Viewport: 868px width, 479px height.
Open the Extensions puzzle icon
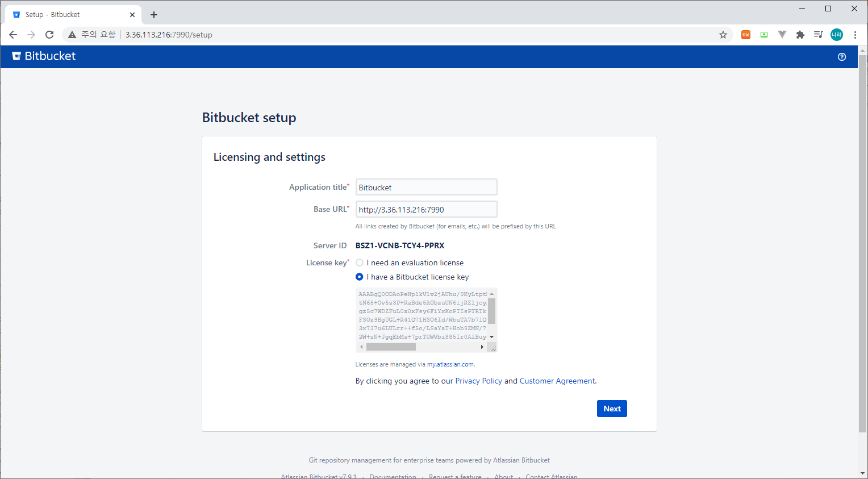pyautogui.click(x=800, y=35)
